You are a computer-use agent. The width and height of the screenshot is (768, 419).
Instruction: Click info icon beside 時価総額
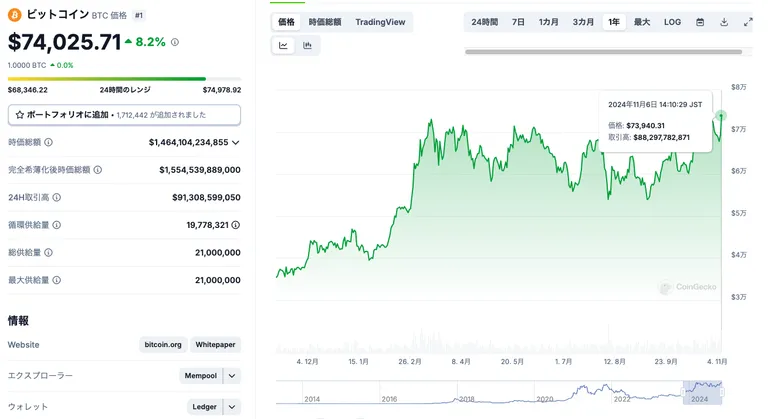pyautogui.click(x=48, y=142)
